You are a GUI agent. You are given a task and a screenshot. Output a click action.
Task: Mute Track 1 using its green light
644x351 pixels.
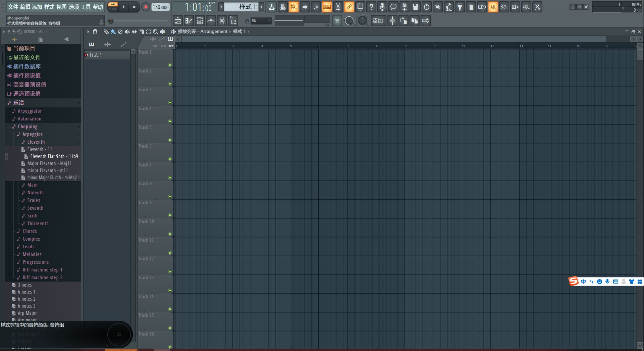170,65
